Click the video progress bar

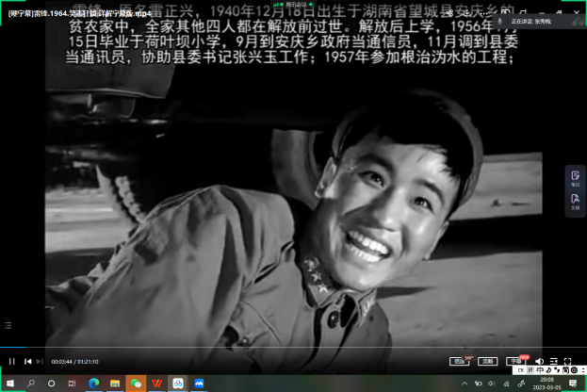(283, 350)
